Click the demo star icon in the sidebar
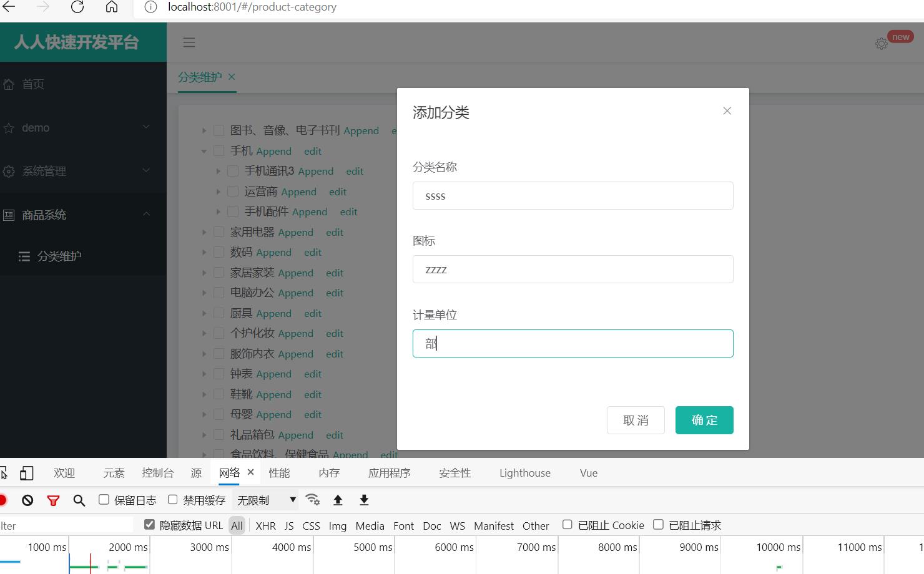This screenshot has height=574, width=924. coord(9,128)
